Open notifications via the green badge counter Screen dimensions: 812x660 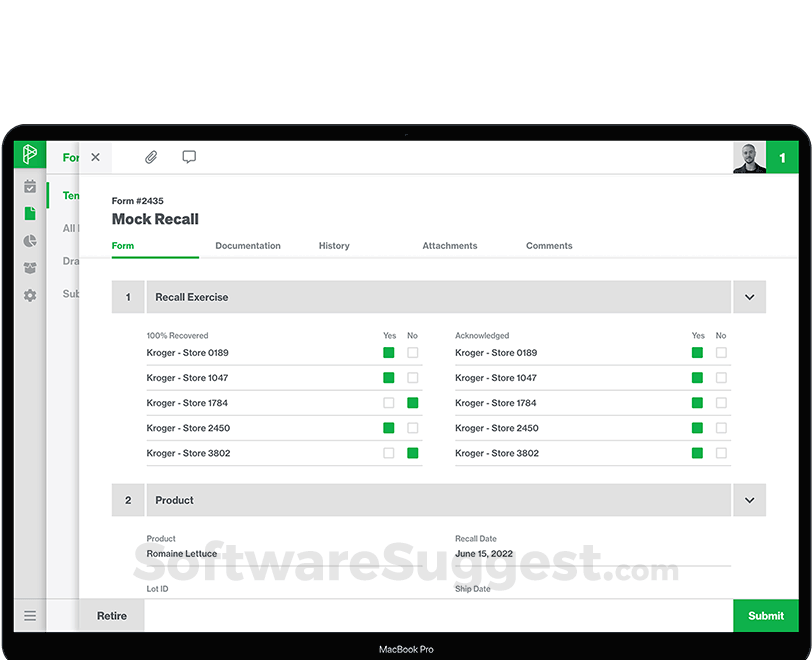(782, 157)
